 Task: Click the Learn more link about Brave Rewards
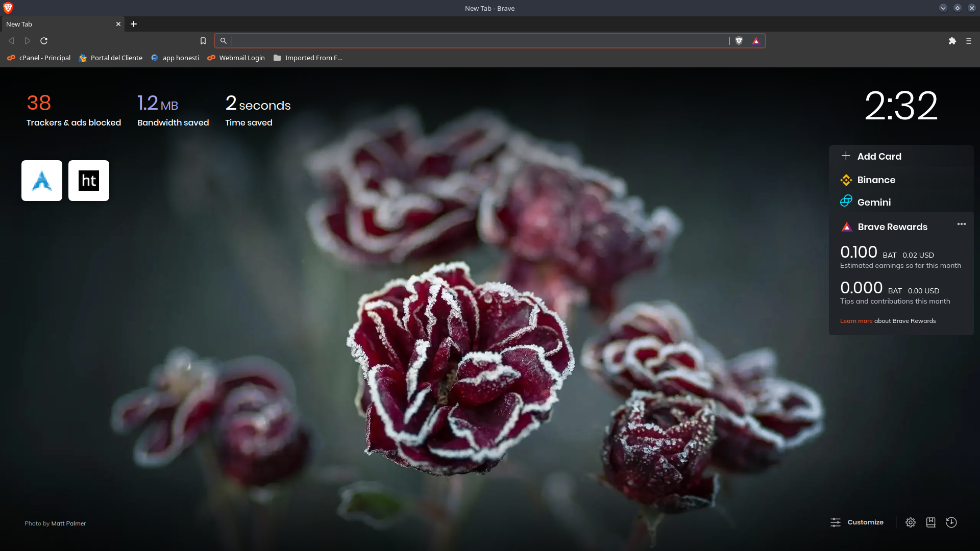856,321
